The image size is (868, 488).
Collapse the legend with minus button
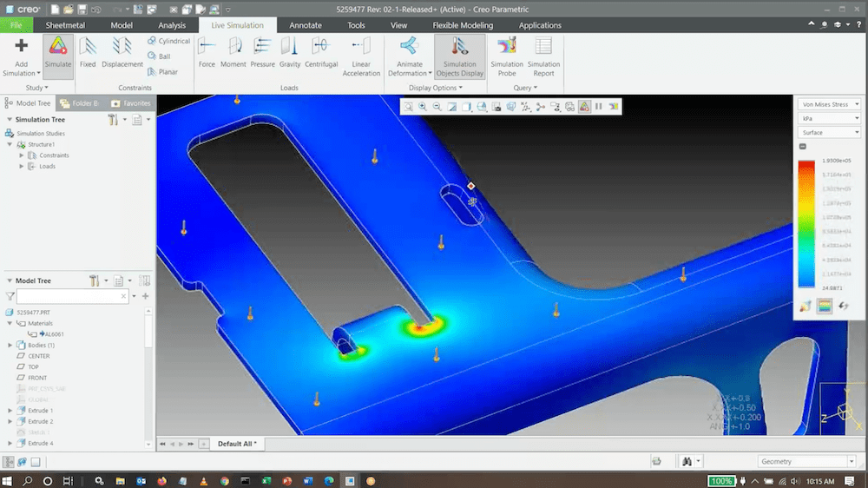tap(803, 146)
